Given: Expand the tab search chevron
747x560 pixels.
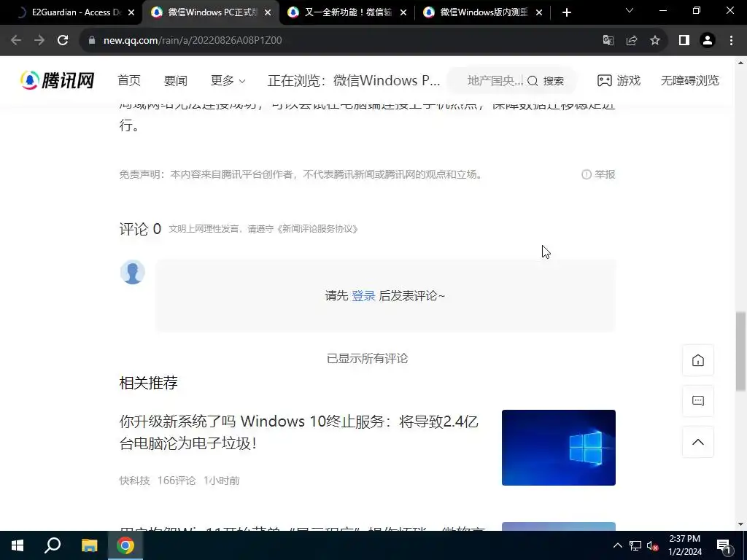Looking at the screenshot, I should click(630, 10).
